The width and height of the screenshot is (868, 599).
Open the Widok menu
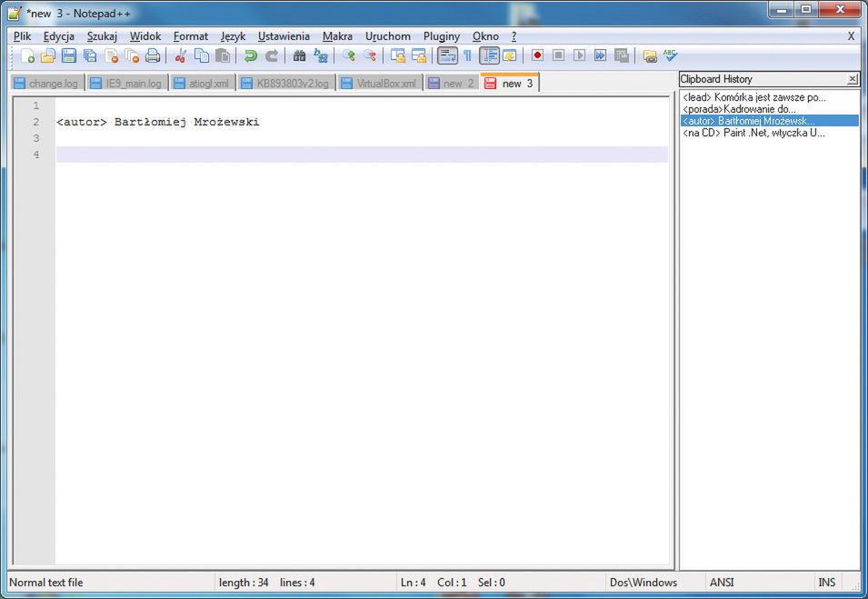145,36
